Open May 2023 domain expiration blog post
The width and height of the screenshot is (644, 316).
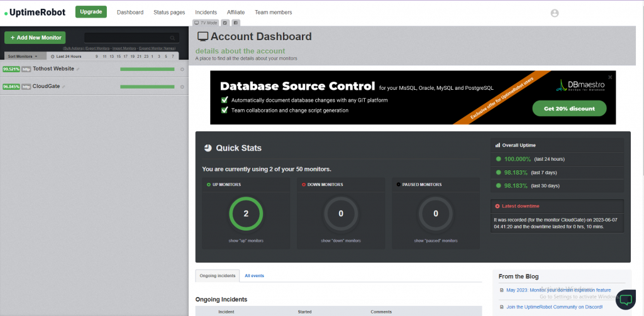click(558, 290)
